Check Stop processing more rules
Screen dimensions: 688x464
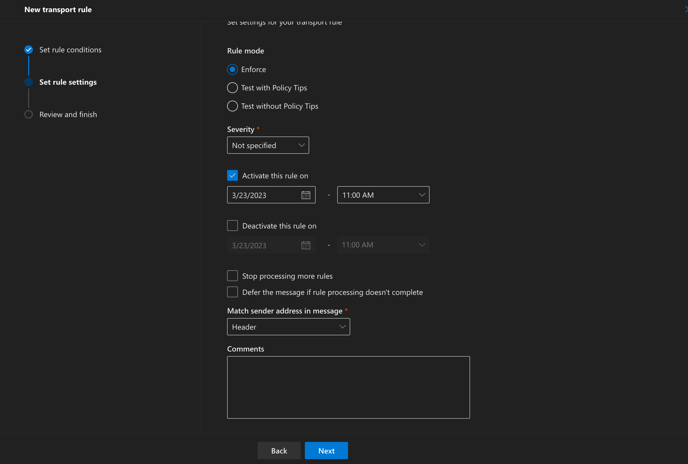pyautogui.click(x=232, y=276)
